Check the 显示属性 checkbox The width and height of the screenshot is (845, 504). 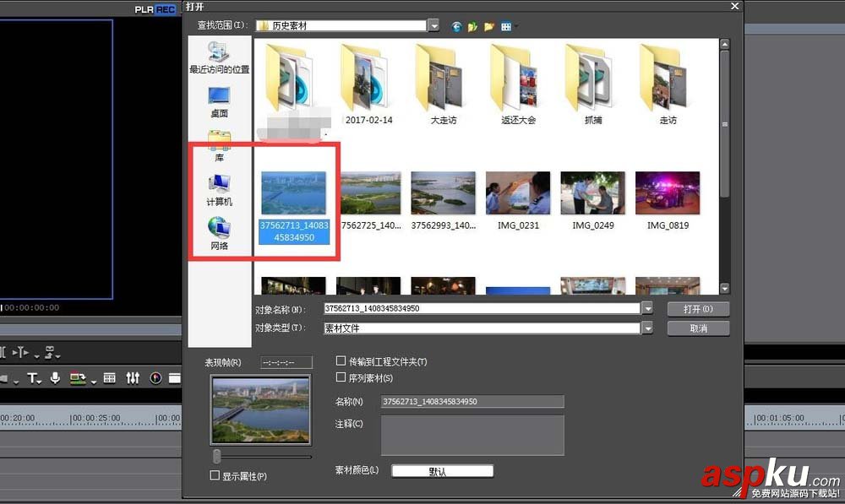tap(215, 475)
